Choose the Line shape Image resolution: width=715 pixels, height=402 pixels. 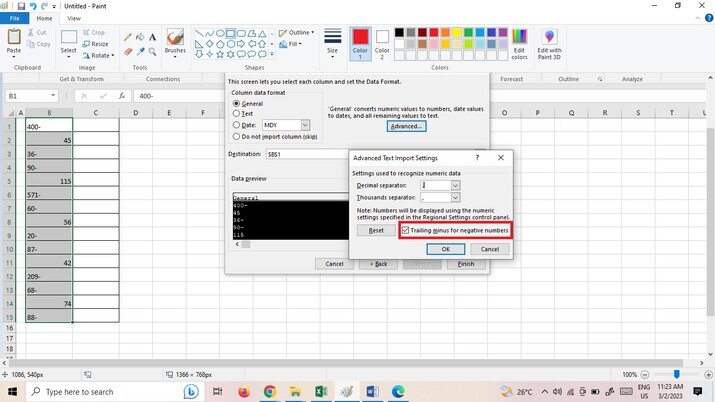coord(199,34)
